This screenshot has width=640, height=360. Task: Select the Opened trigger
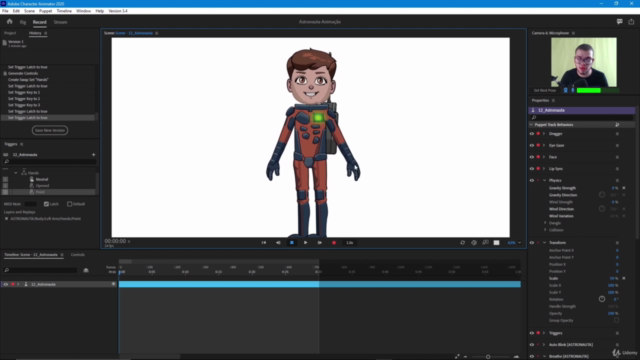point(42,186)
